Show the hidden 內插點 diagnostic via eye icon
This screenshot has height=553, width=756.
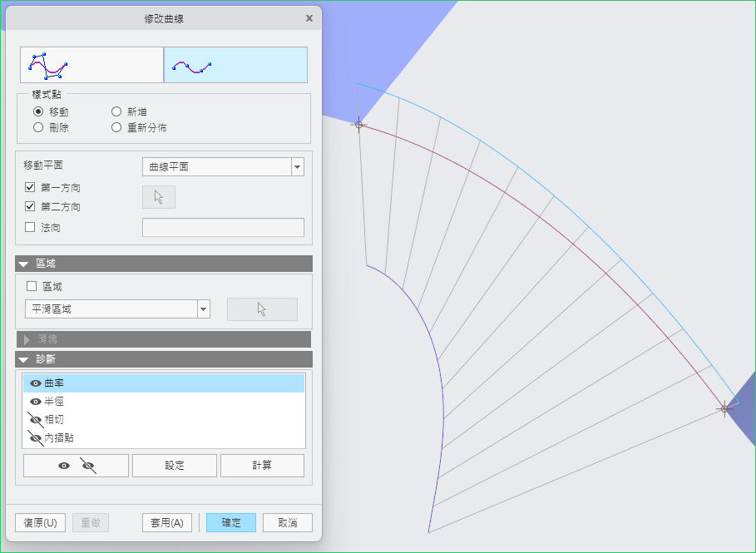[36, 438]
